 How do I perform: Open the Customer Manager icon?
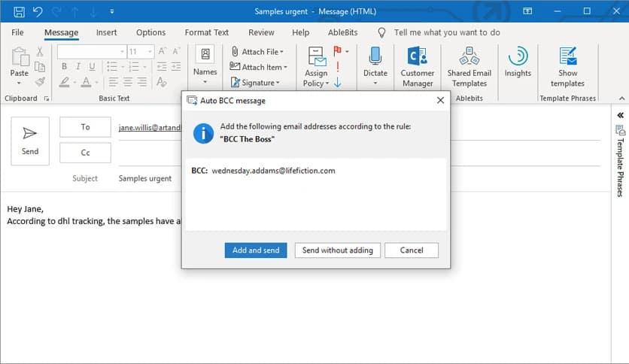417,56
